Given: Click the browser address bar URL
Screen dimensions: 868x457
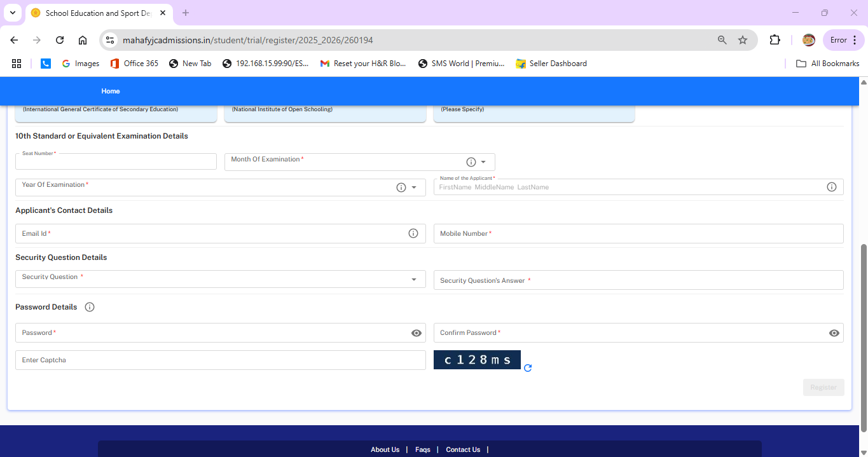Looking at the screenshot, I should pos(248,40).
